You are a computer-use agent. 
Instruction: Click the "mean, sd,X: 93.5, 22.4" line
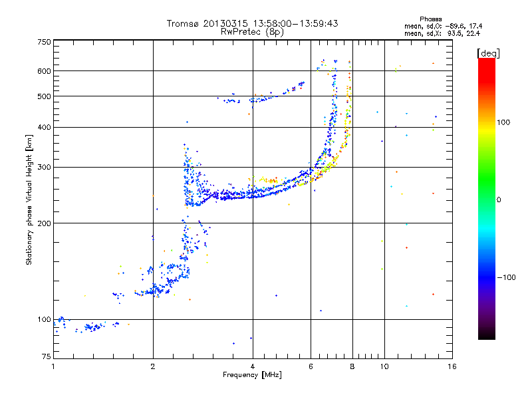pos(442,33)
